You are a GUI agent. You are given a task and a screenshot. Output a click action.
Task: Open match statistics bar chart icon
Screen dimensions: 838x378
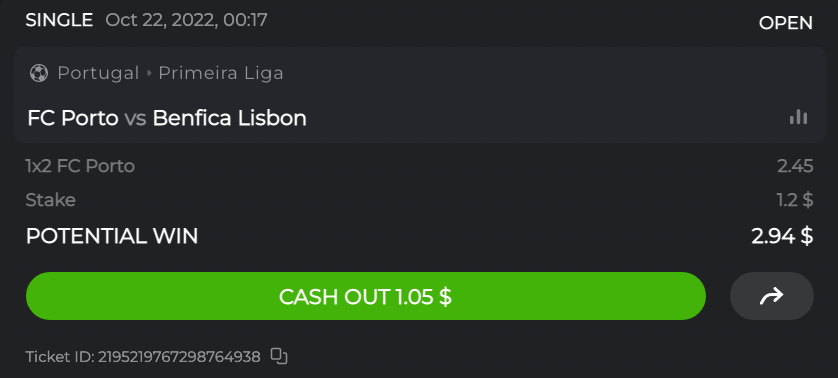798,117
